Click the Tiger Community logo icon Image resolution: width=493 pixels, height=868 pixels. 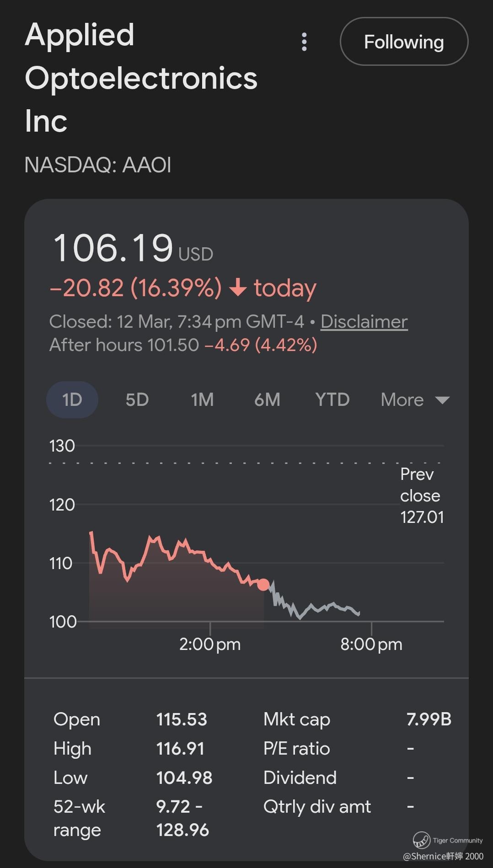coord(421,840)
